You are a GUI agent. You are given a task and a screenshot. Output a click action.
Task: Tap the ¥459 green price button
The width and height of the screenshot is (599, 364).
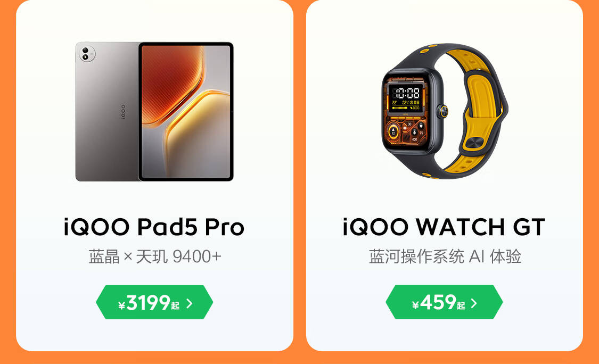click(444, 302)
